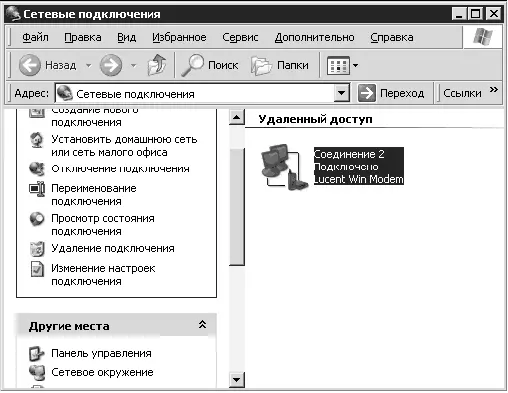
Task: Collapse the Другие места panel
Action: click(202, 324)
